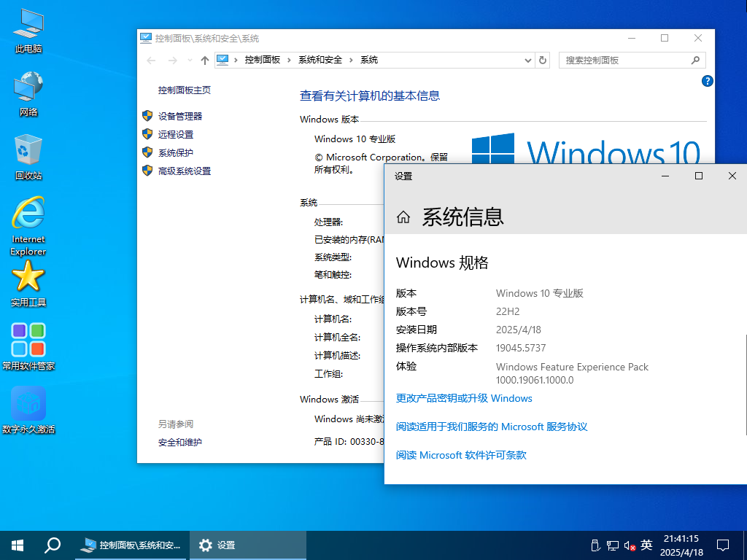Select the 22H2 version number text
The width and height of the screenshot is (747, 560).
[x=508, y=312]
